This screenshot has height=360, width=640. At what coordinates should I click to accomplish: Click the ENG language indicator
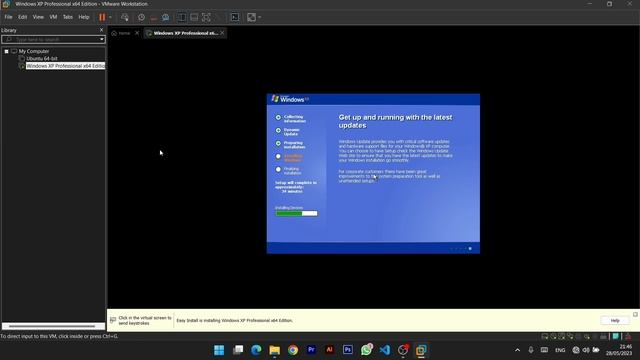[560, 350]
